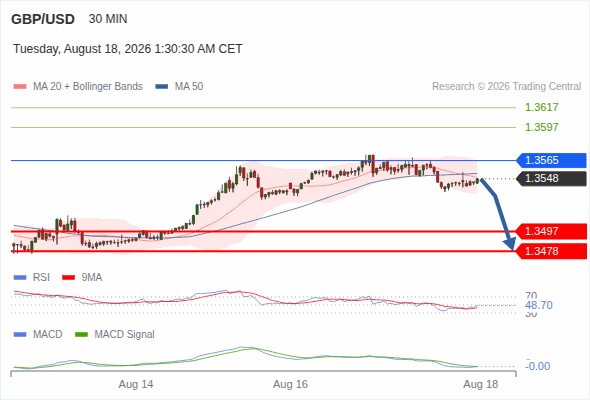Click the Research © 2026 Trading Central credit
Image resolution: width=590 pixels, height=400 pixels.
(x=506, y=87)
